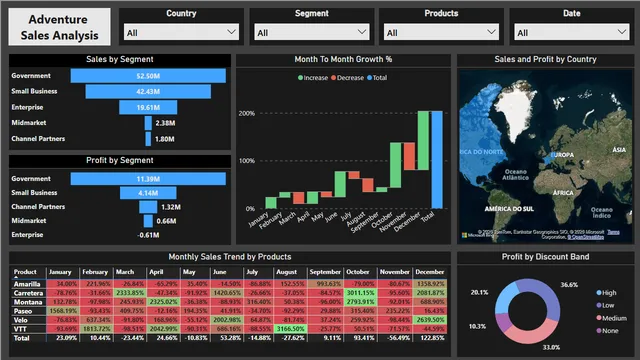Click the High discount band legend item
This screenshot has height=360, width=640.
(607, 293)
